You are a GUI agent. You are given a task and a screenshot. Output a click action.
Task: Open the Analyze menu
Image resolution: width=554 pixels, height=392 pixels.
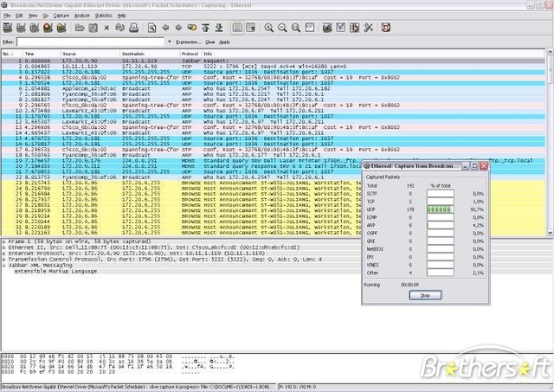click(82, 16)
